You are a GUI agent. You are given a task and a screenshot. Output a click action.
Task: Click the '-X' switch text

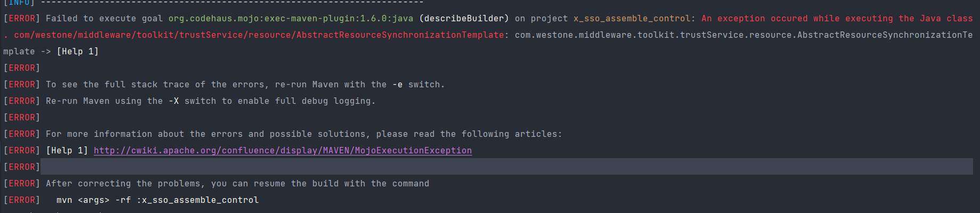174,101
